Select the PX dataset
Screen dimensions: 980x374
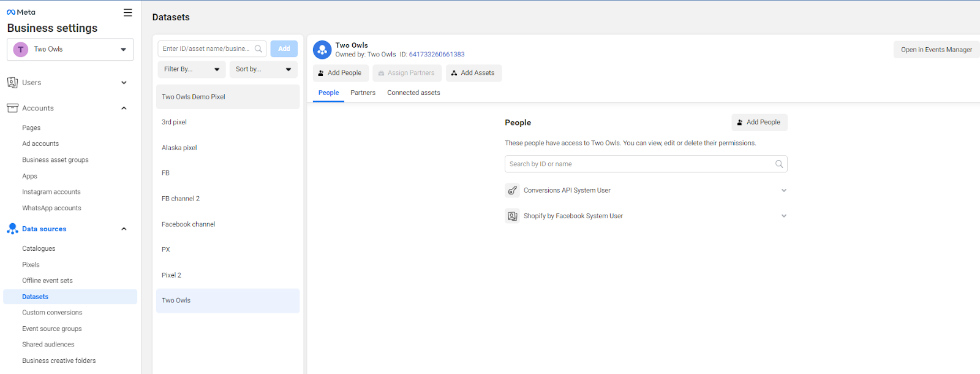[228, 250]
